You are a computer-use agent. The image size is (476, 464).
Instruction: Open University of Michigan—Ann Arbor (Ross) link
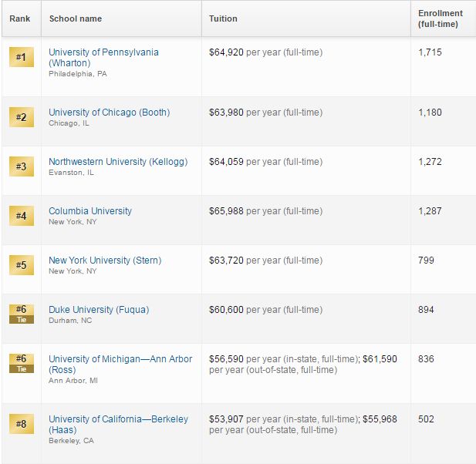(x=120, y=365)
